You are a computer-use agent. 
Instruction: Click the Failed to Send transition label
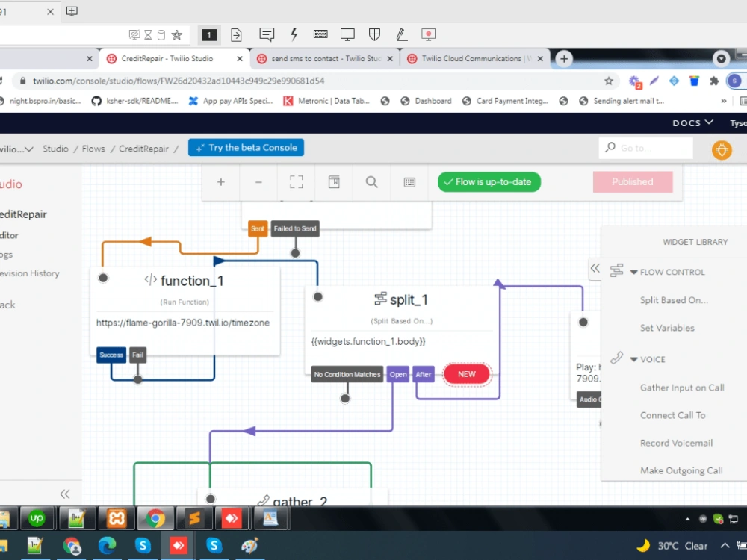coord(295,228)
